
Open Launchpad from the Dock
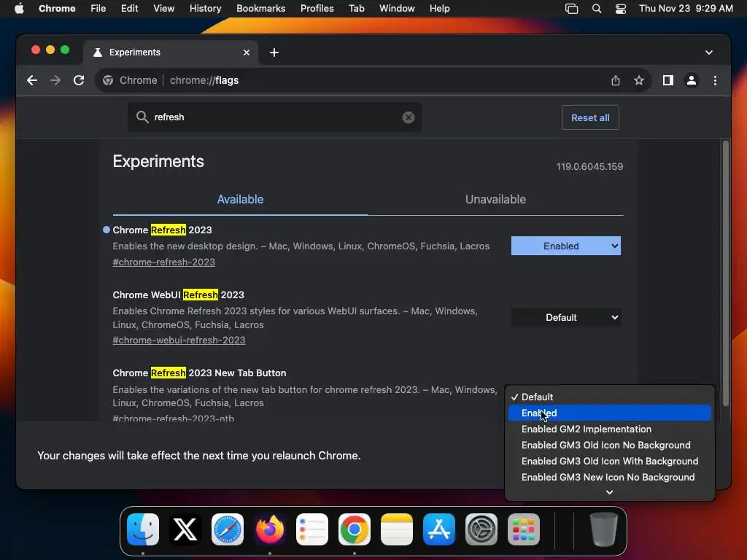(x=524, y=529)
